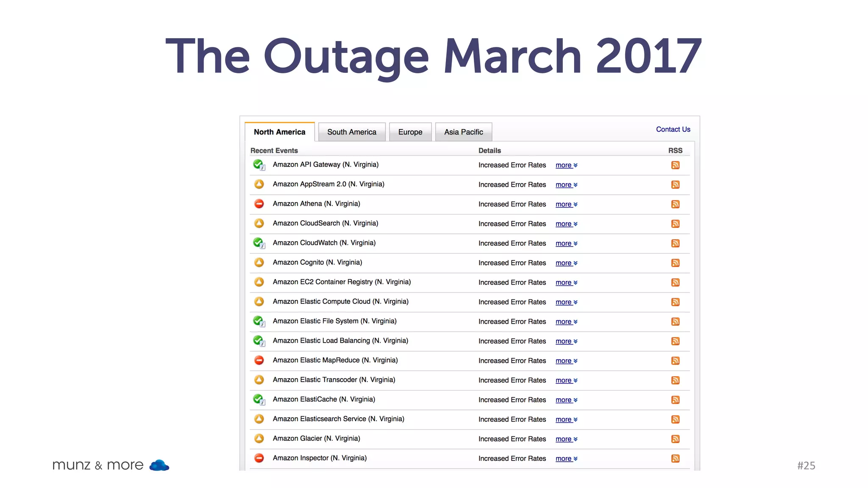
Task: Switch to the South America tab
Action: 351,132
